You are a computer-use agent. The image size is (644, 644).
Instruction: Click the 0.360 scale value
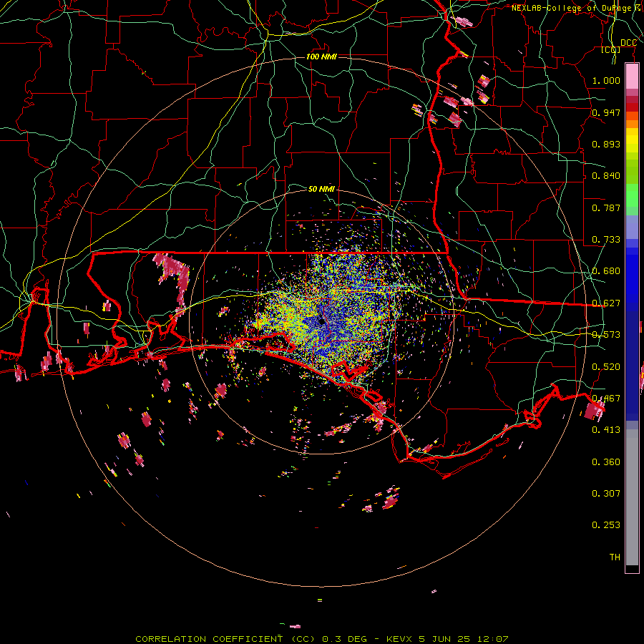coord(606,462)
